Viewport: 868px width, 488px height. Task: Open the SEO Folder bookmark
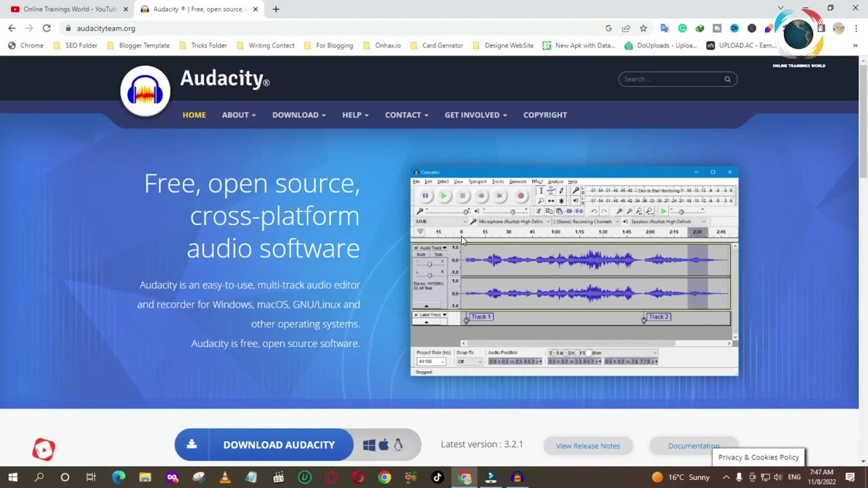point(75,45)
